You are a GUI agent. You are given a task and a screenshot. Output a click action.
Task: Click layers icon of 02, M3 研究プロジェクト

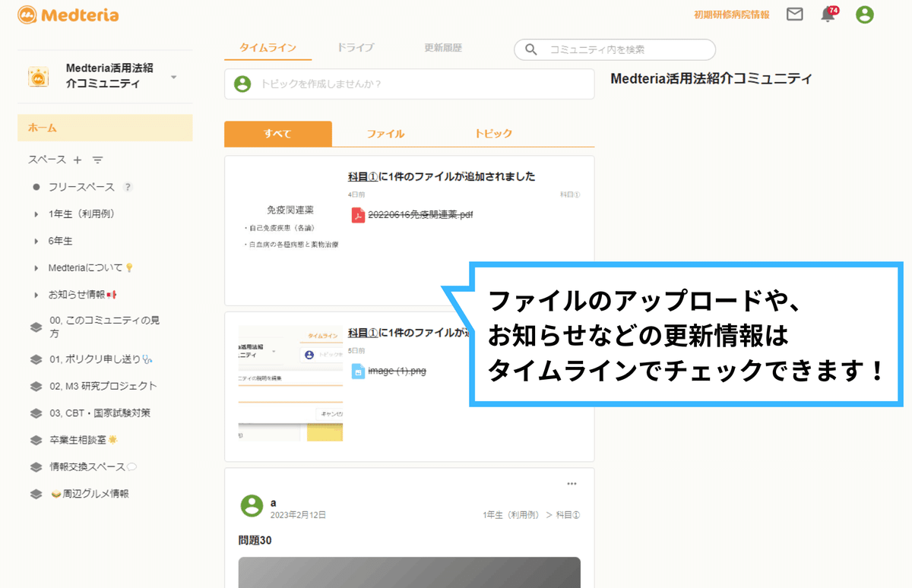(36, 386)
